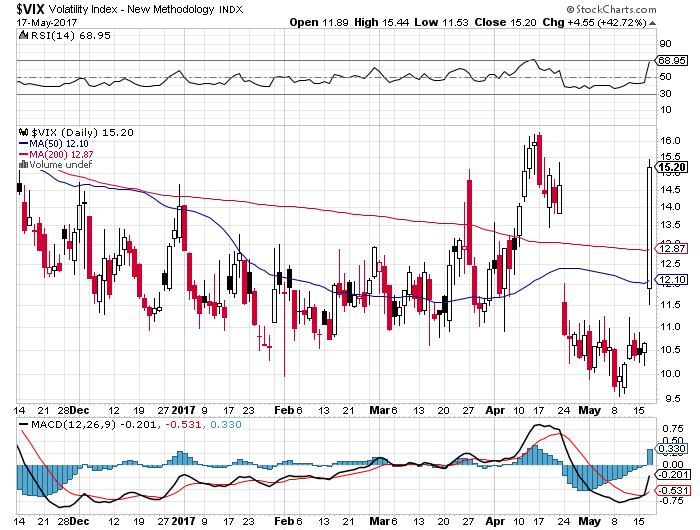Click the 0.330 MACD histogram value tag

671,449
